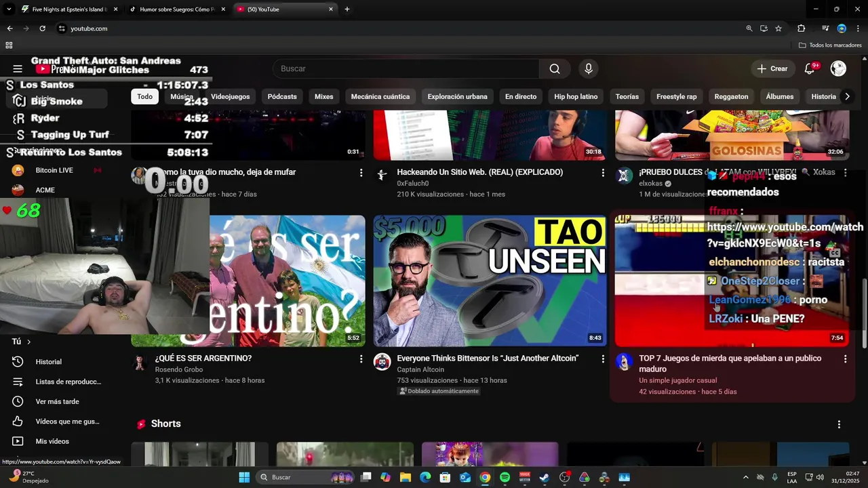Select the Videojuegos chip

point(231,96)
